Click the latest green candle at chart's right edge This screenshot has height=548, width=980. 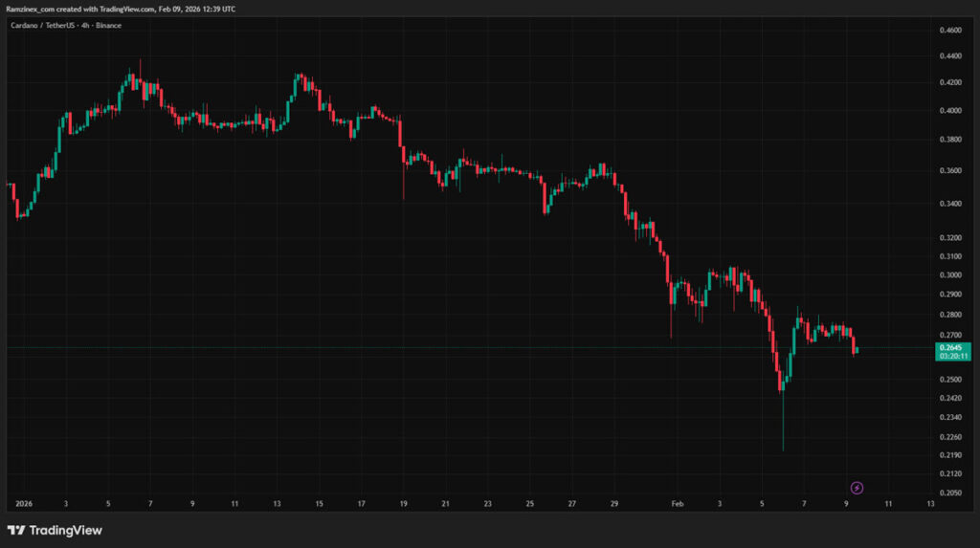point(857,351)
